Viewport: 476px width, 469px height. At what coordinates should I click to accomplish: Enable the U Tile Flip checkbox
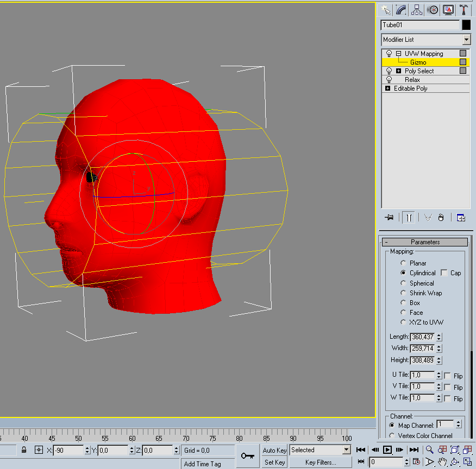[x=447, y=376]
